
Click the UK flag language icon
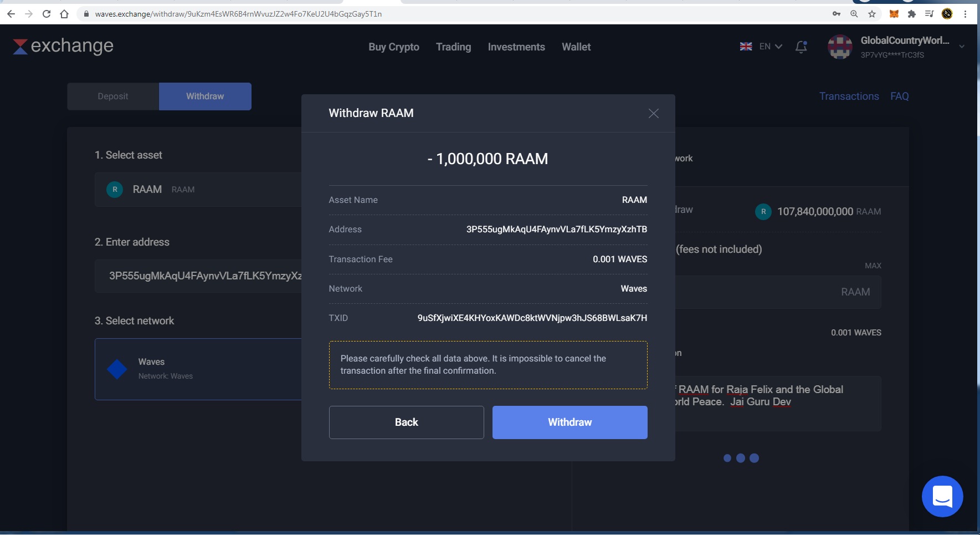point(746,47)
